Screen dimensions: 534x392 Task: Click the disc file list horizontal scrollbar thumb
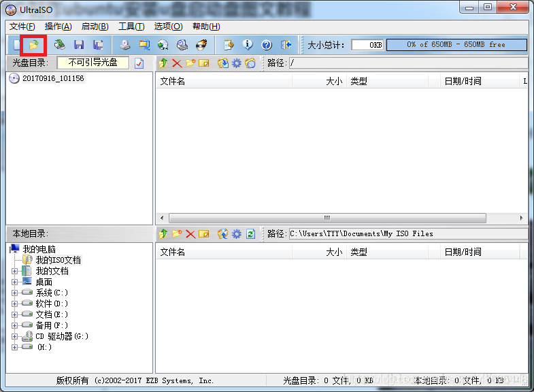(327, 218)
